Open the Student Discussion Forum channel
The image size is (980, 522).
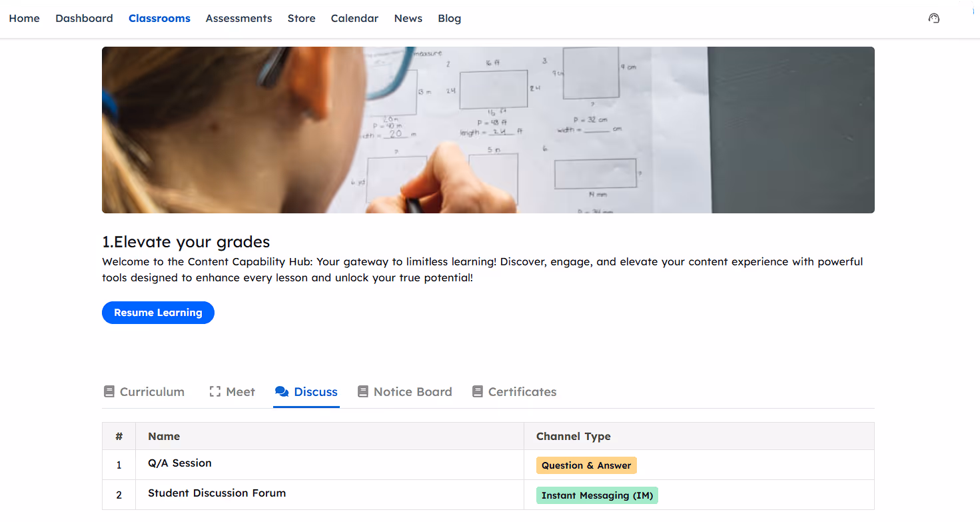[x=217, y=493]
